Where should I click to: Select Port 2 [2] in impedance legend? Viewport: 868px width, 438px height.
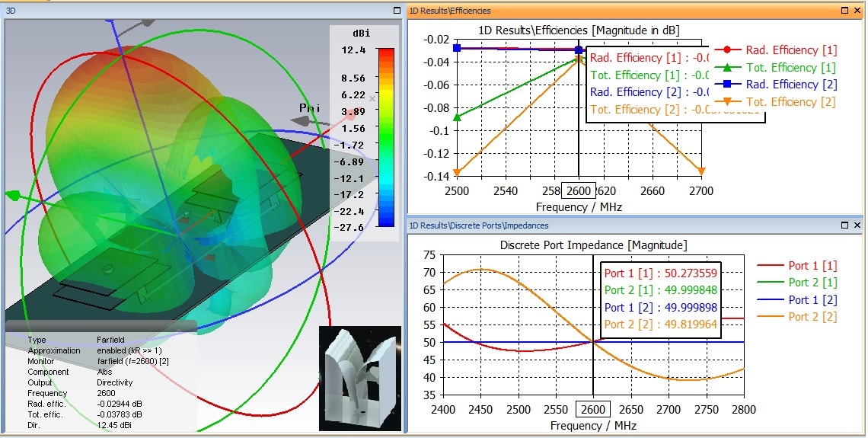(796, 317)
